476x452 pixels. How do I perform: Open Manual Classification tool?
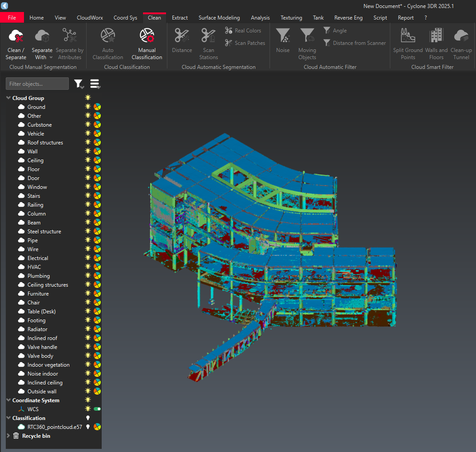click(147, 36)
